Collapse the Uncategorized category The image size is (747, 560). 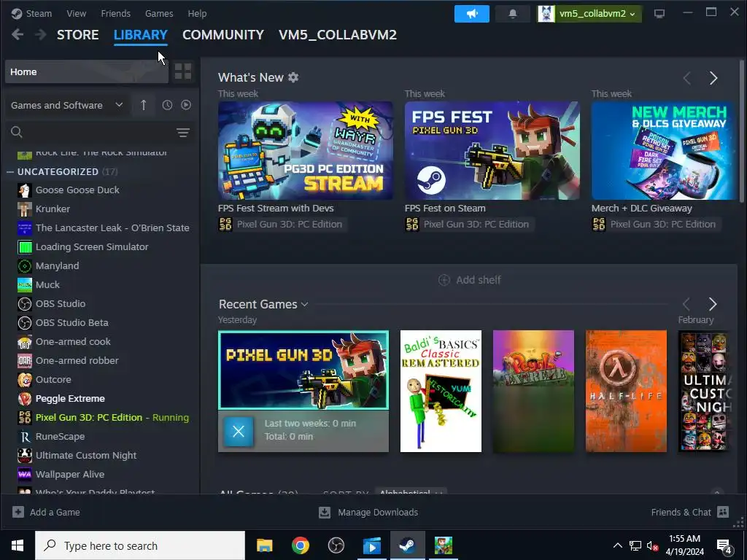[10, 171]
